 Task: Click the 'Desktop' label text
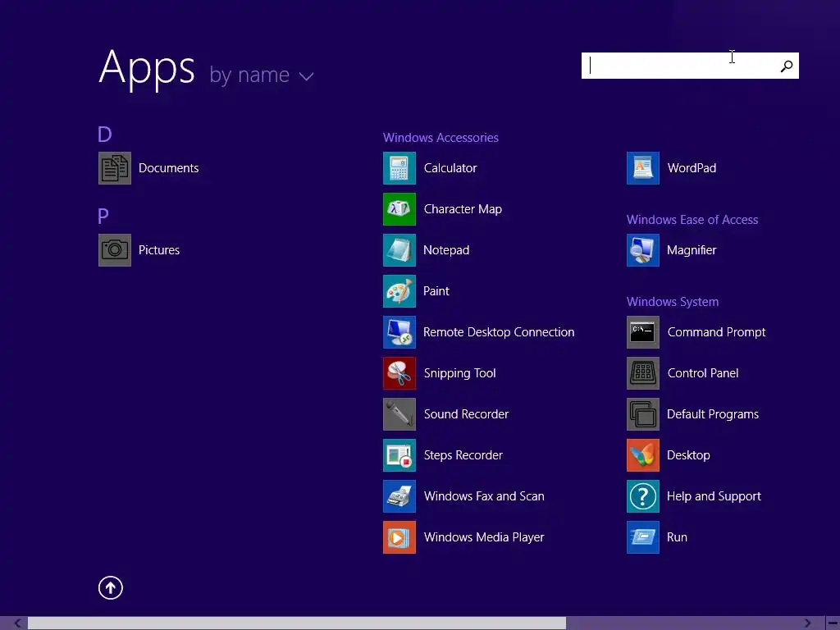tap(688, 455)
